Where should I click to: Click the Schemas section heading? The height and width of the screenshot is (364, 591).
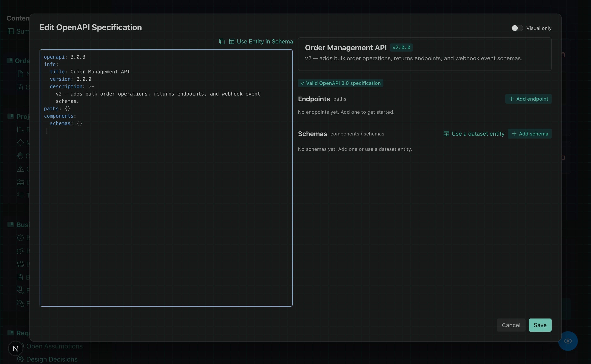[312, 134]
